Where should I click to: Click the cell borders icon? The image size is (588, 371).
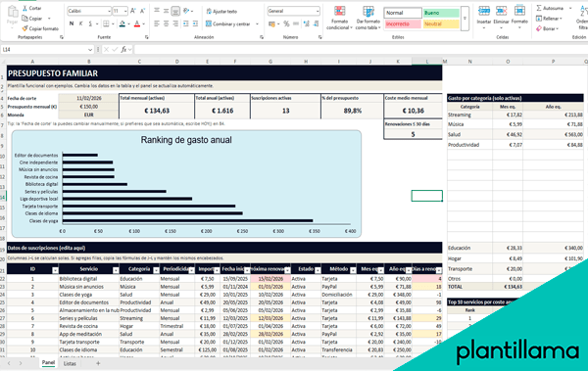pyautogui.click(x=106, y=23)
